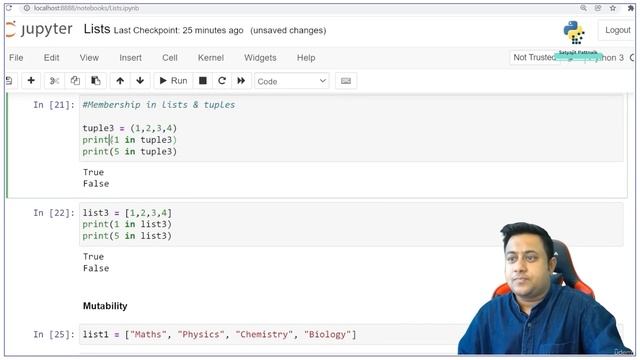
Task: Interrupt the kernel with the stop icon
Action: point(202,81)
